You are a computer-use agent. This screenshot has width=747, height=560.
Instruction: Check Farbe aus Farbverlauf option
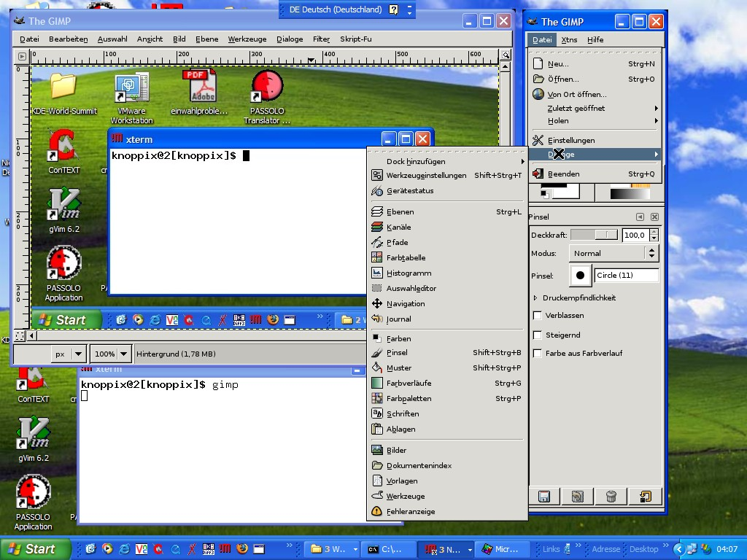[x=538, y=354]
